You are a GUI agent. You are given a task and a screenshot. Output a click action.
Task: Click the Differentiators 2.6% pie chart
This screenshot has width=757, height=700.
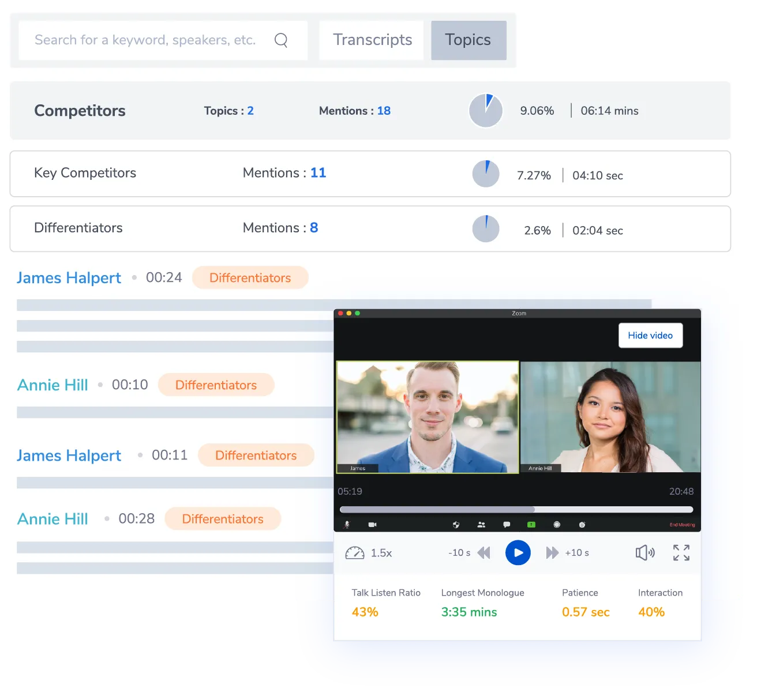pos(486,228)
